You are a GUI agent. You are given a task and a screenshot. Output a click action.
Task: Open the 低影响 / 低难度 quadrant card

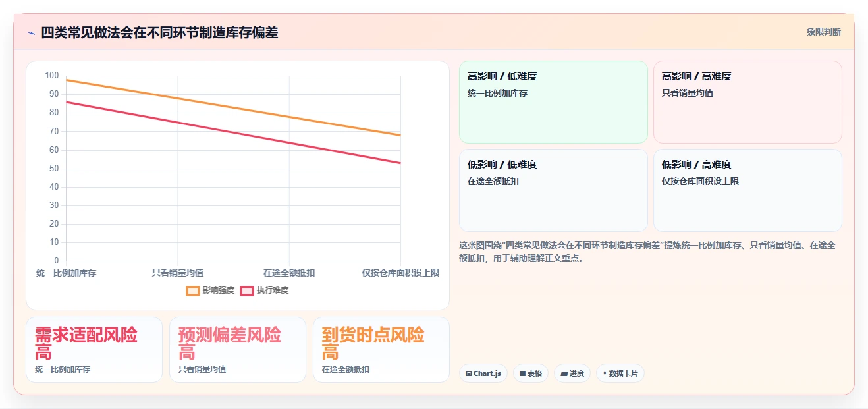(x=553, y=190)
